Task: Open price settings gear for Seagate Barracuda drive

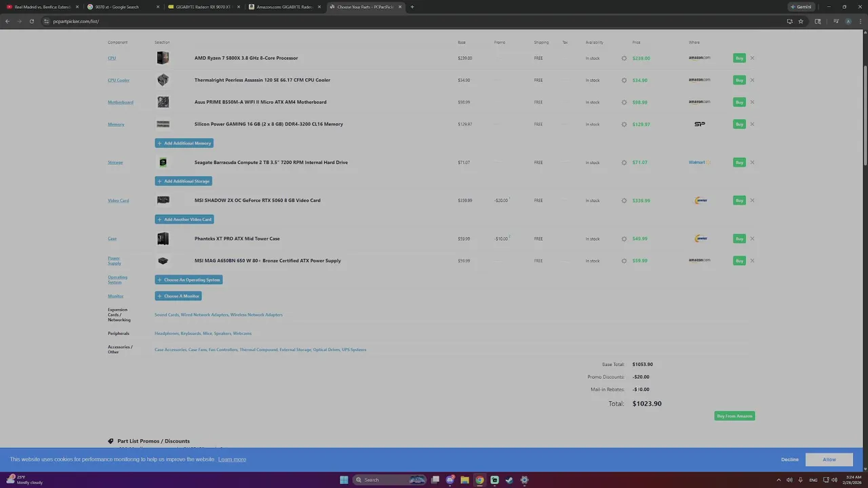Action: [x=625, y=163]
